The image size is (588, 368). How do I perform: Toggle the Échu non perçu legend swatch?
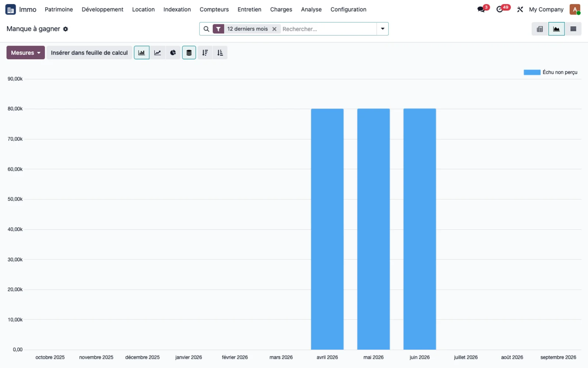pos(532,72)
